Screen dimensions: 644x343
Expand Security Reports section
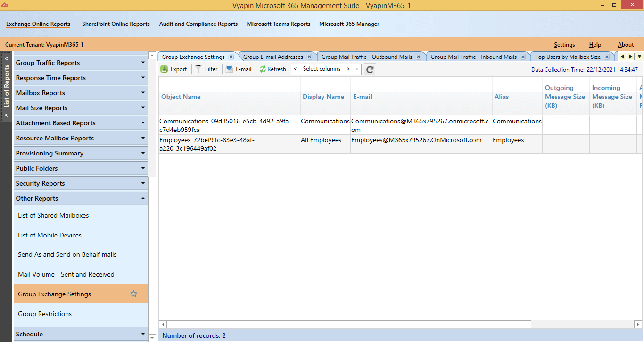tap(81, 183)
